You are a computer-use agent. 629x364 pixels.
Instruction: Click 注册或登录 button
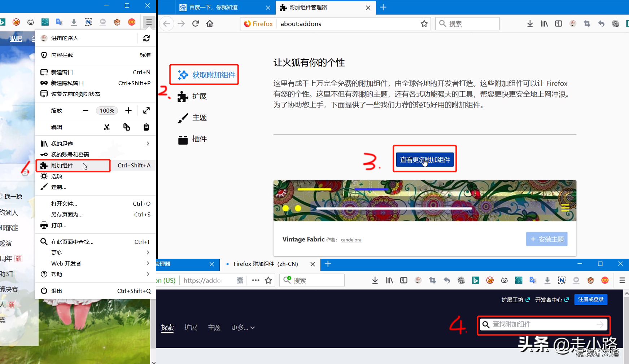click(591, 299)
